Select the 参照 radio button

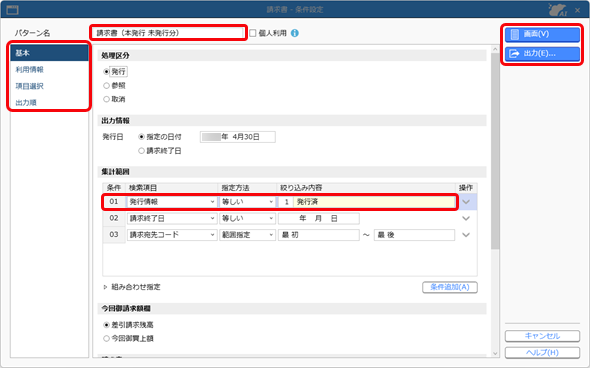point(106,85)
